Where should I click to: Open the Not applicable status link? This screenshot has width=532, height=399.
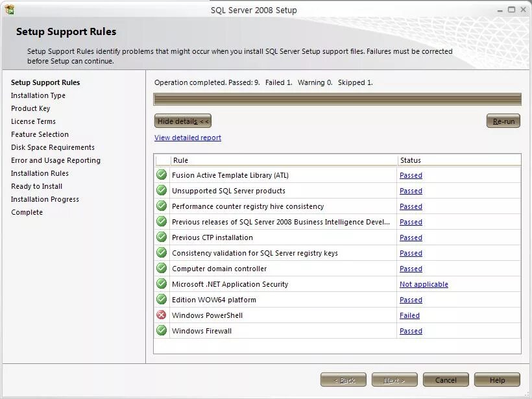[424, 284]
